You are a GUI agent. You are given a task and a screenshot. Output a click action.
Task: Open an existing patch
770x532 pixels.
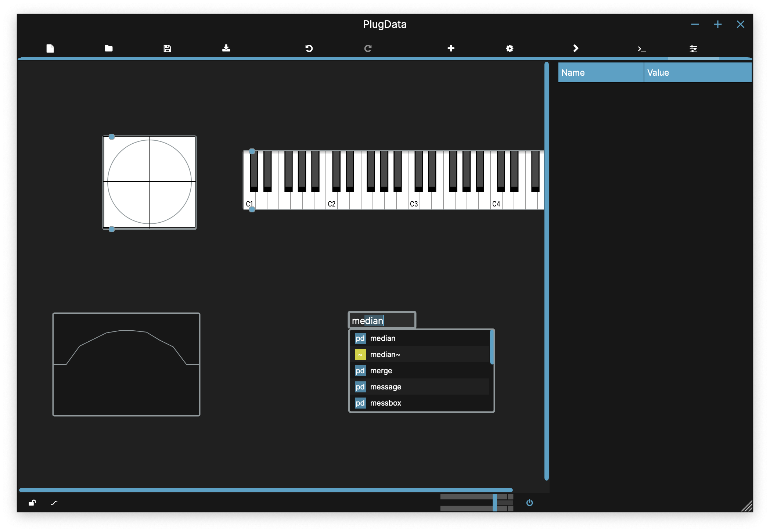tap(108, 48)
